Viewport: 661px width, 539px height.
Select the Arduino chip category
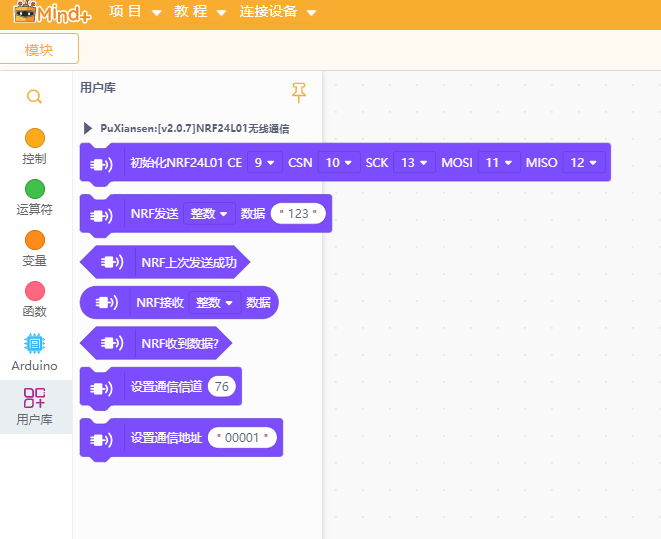[x=35, y=353]
